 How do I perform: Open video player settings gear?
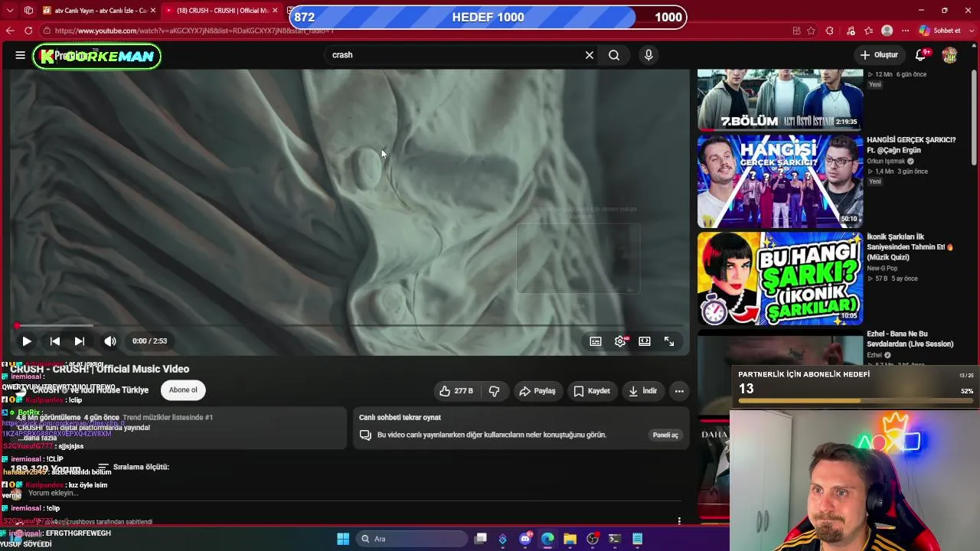620,341
